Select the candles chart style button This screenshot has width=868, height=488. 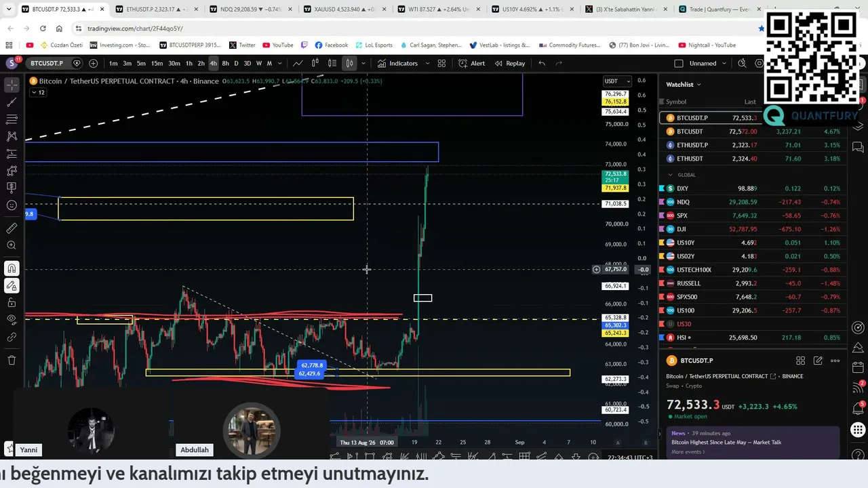349,63
